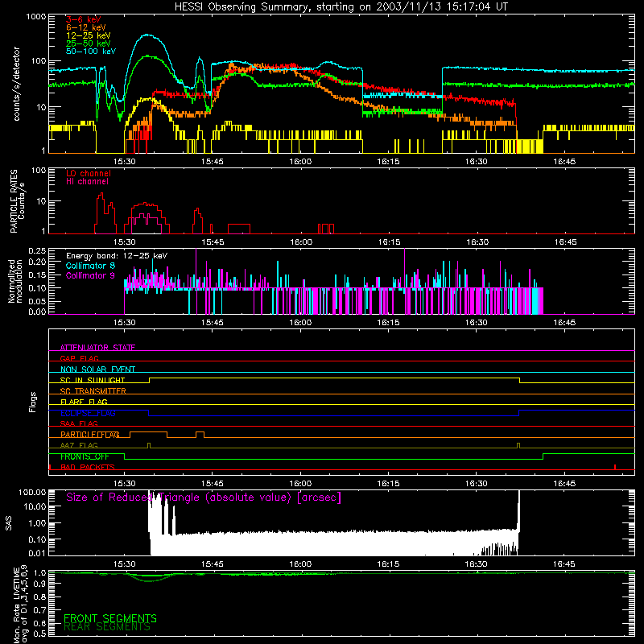Viewport: 644px width, 644px height.
Task: Click the 10.00 SAS axis value
Action: 35,506
